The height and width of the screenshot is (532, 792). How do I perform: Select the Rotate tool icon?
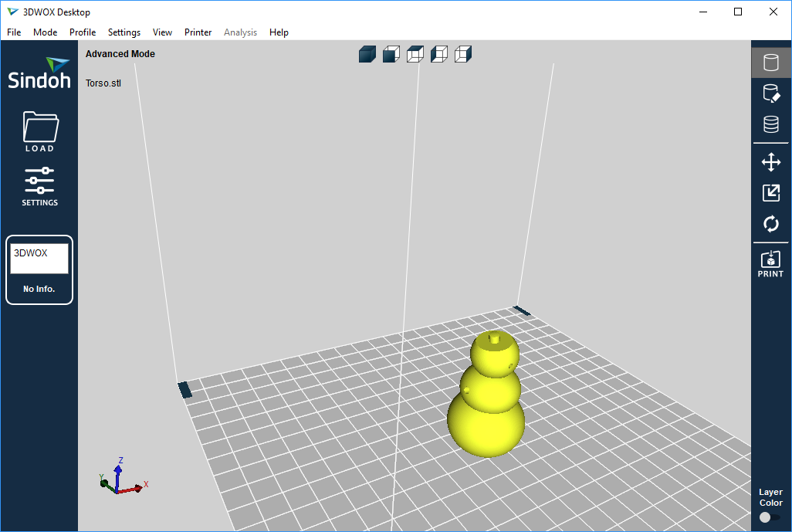pos(770,224)
